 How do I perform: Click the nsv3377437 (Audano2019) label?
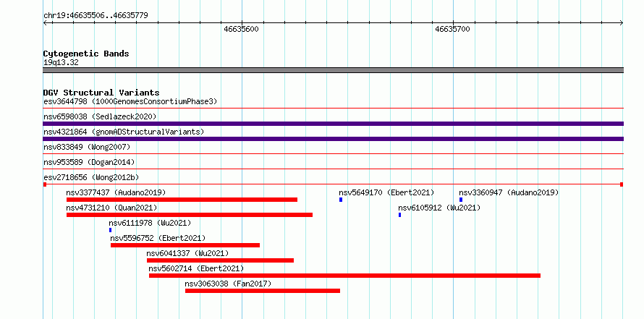tap(116, 192)
